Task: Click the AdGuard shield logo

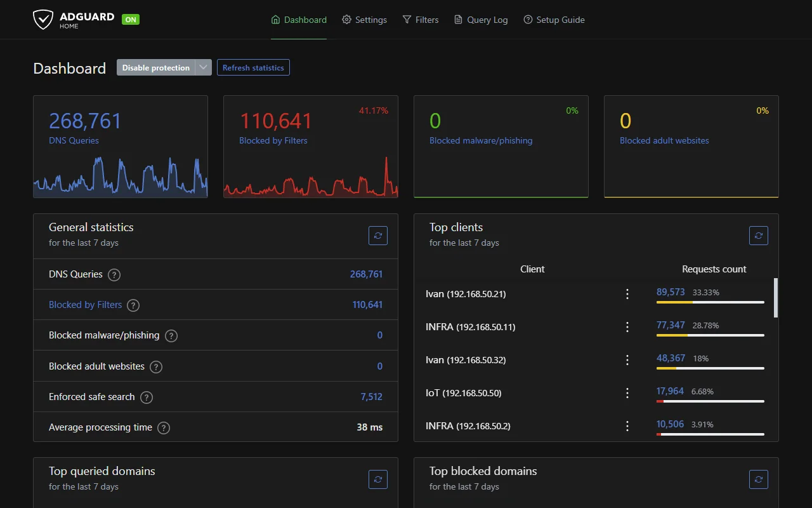Action: (43, 19)
